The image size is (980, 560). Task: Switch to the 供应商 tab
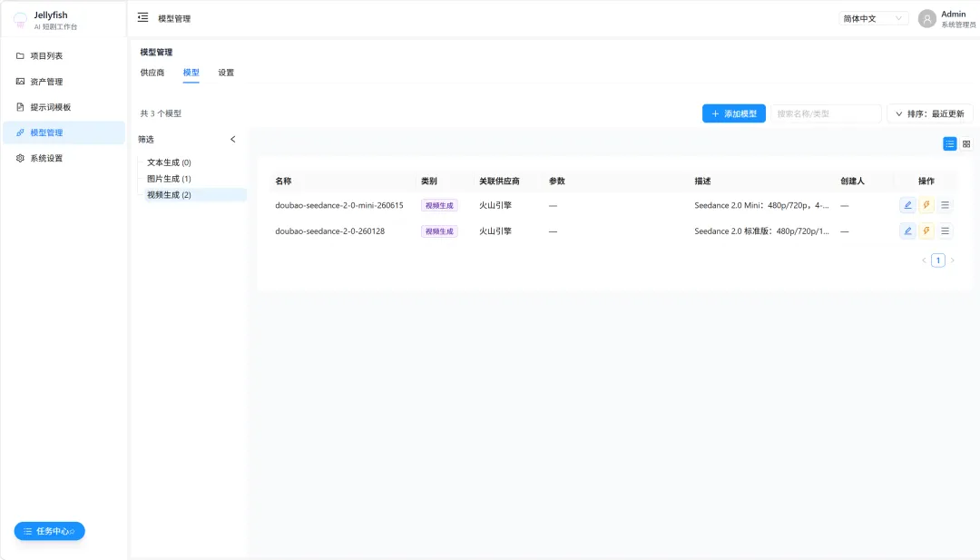coord(152,73)
